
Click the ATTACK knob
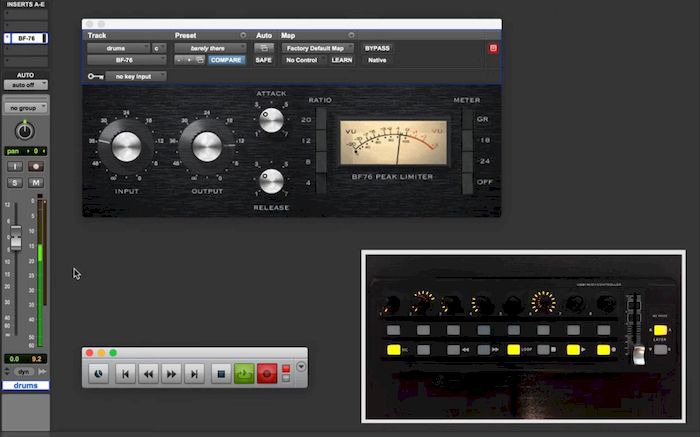point(271,120)
